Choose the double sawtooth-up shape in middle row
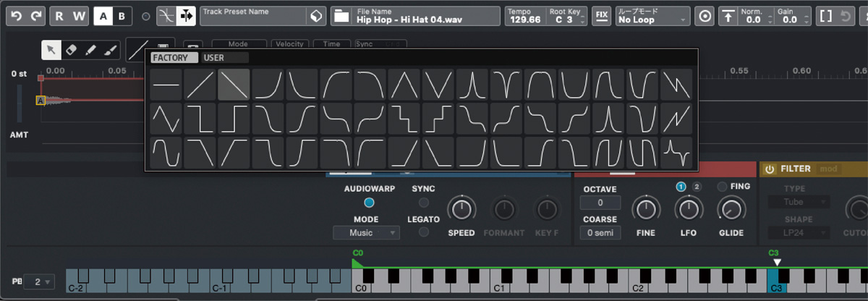 click(x=676, y=118)
